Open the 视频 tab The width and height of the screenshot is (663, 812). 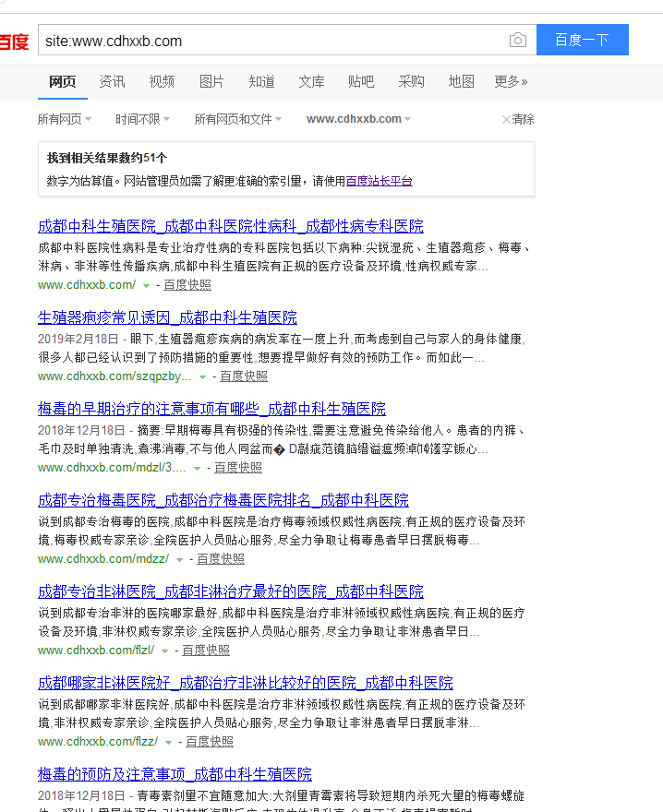coord(162,81)
